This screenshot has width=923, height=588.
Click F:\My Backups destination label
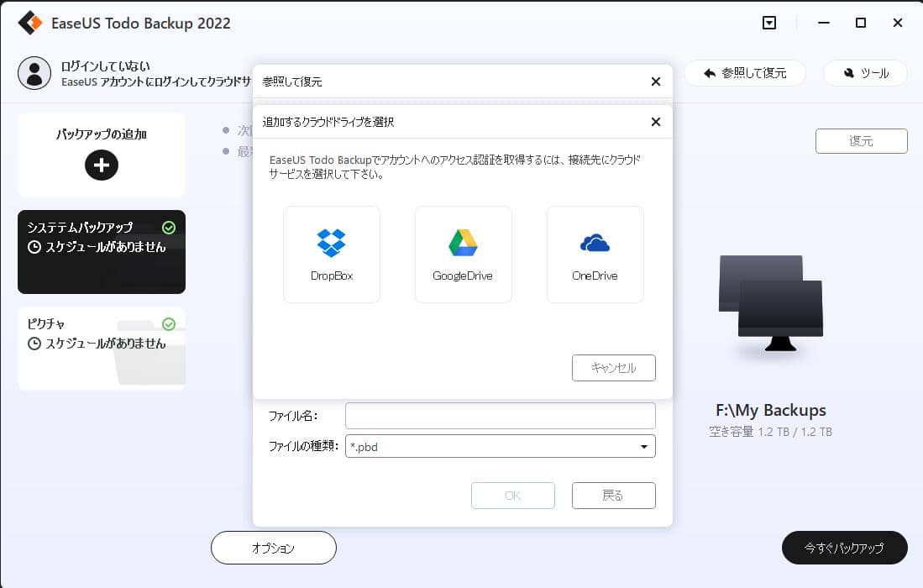[770, 410]
